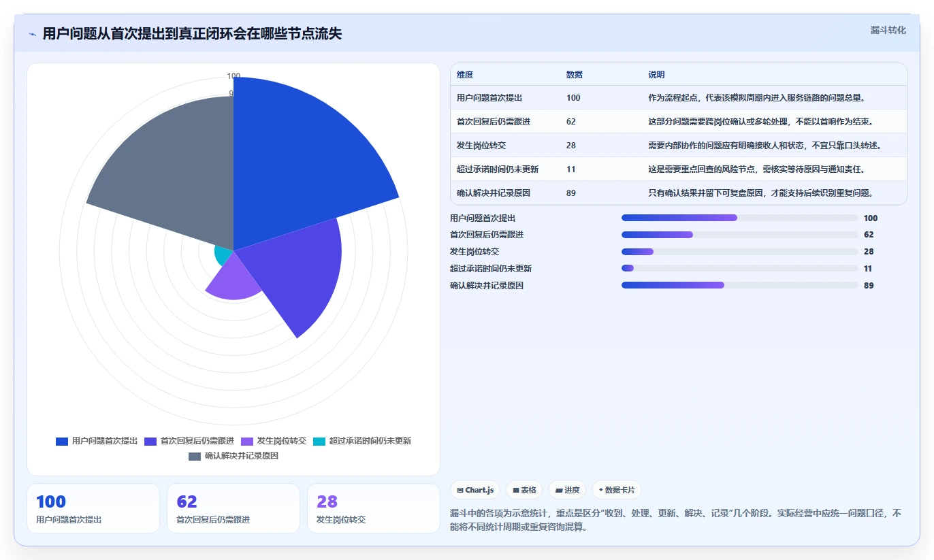934x560 pixels.
Task: Toggle the 确认解决并记录原因 legend swatch
Action: (x=195, y=456)
